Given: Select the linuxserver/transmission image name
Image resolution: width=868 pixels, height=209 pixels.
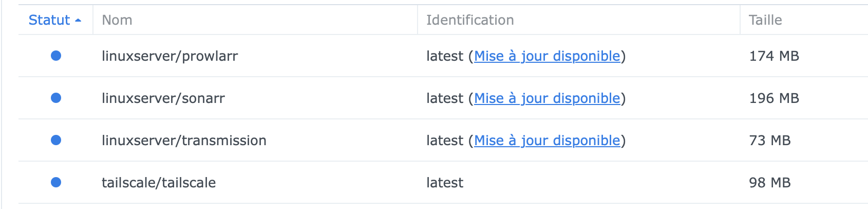Looking at the screenshot, I should click(x=184, y=141).
